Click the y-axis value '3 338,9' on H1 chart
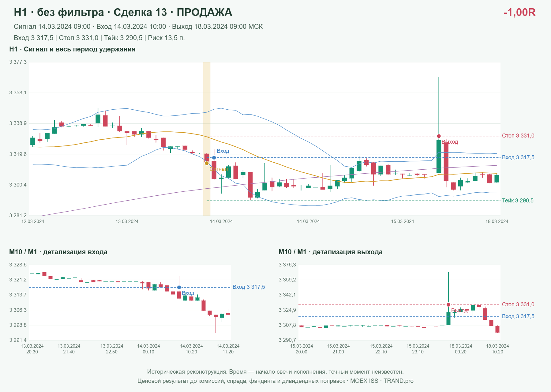This screenshot has width=551, height=392. (x=18, y=123)
